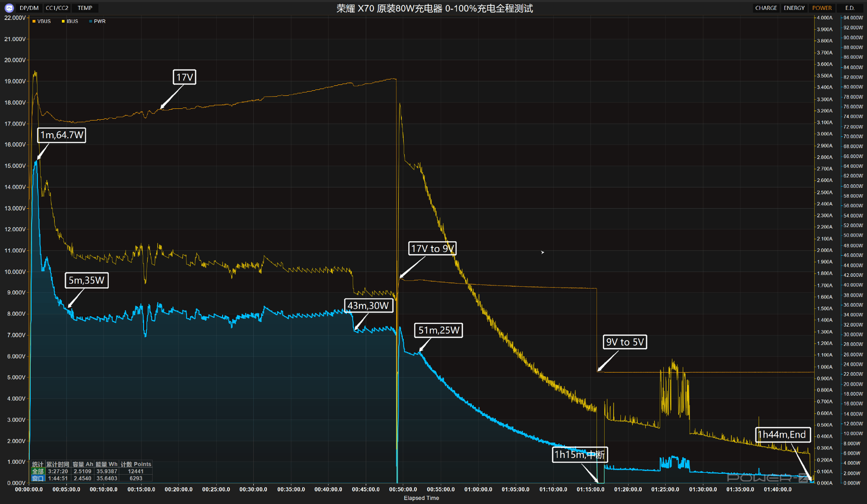The height and width of the screenshot is (504, 867).
Task: Select the 窗口 row label in statistics
Action: (x=38, y=478)
